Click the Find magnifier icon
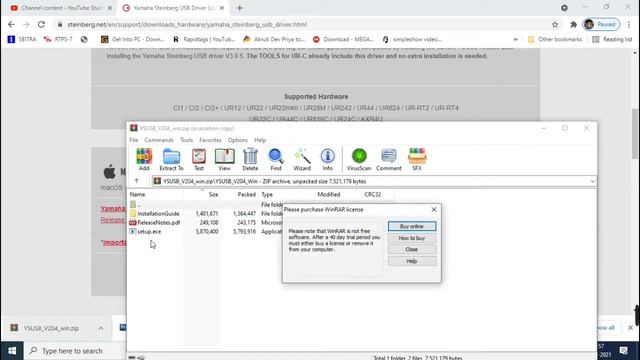Viewport: 640px width, 360px height. (276, 159)
